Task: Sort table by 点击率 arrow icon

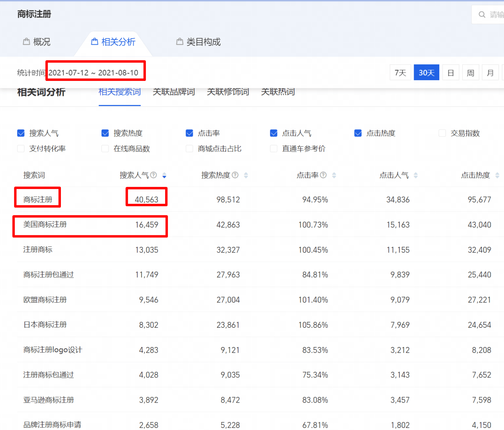Action: 334,175
